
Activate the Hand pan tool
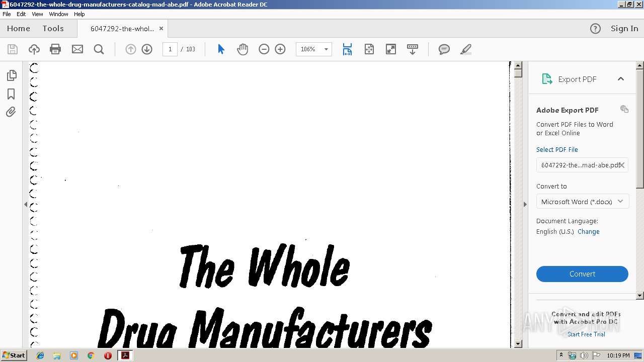tap(243, 49)
